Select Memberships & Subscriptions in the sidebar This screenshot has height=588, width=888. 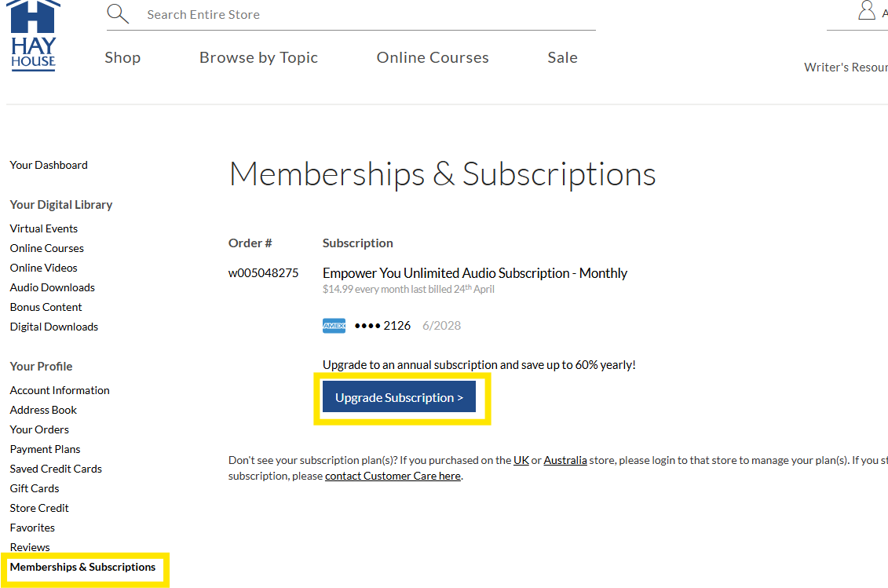tap(83, 567)
